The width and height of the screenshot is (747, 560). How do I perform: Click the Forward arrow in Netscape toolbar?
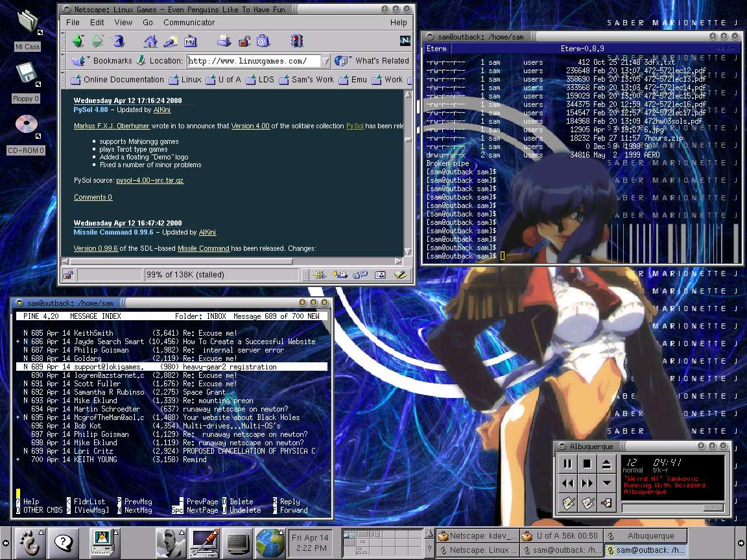pyautogui.click(x=98, y=41)
